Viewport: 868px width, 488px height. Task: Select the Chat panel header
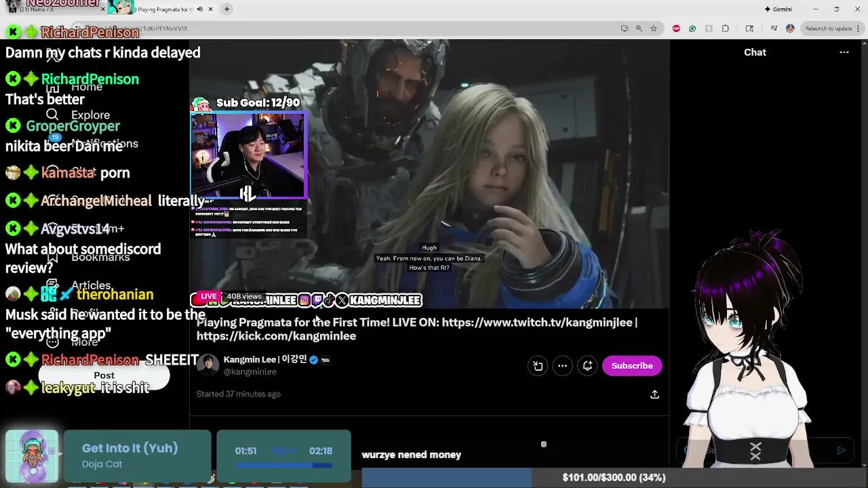(x=755, y=52)
